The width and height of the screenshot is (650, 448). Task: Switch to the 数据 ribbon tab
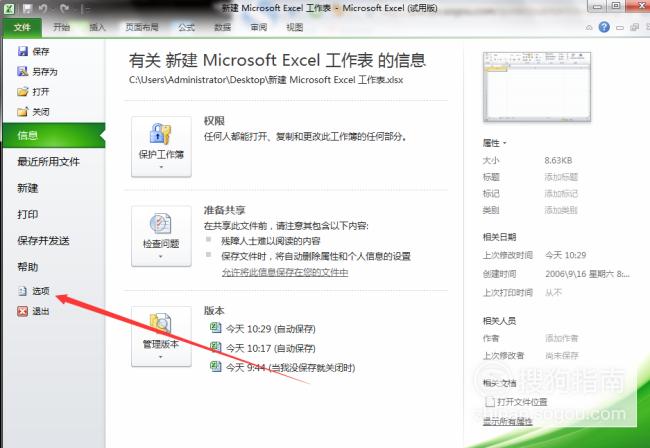[x=223, y=27]
